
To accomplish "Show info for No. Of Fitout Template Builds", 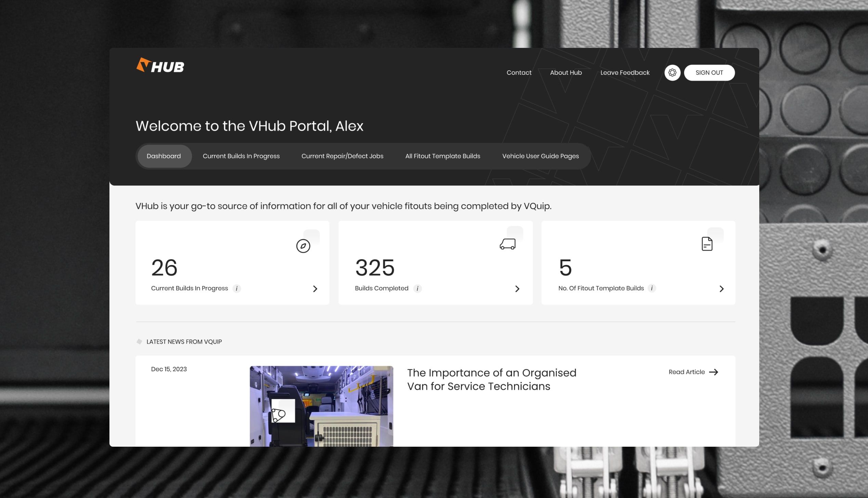I will click(x=652, y=288).
